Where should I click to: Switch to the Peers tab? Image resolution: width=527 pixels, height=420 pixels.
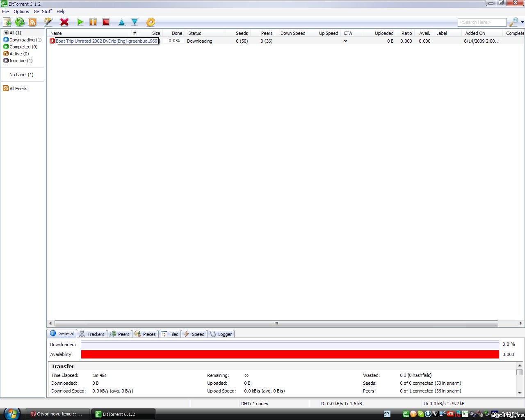pos(120,334)
